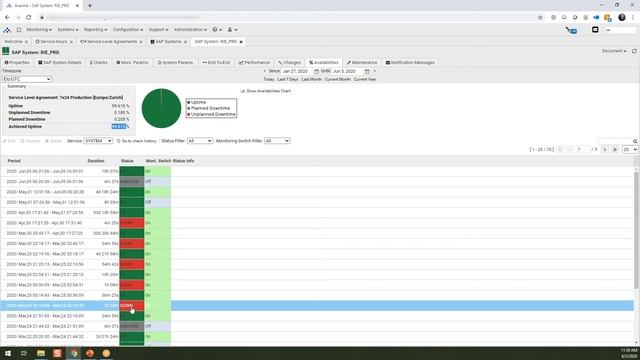Switch to the Checks tab
This screenshot has height=360, width=640.
(x=99, y=63)
